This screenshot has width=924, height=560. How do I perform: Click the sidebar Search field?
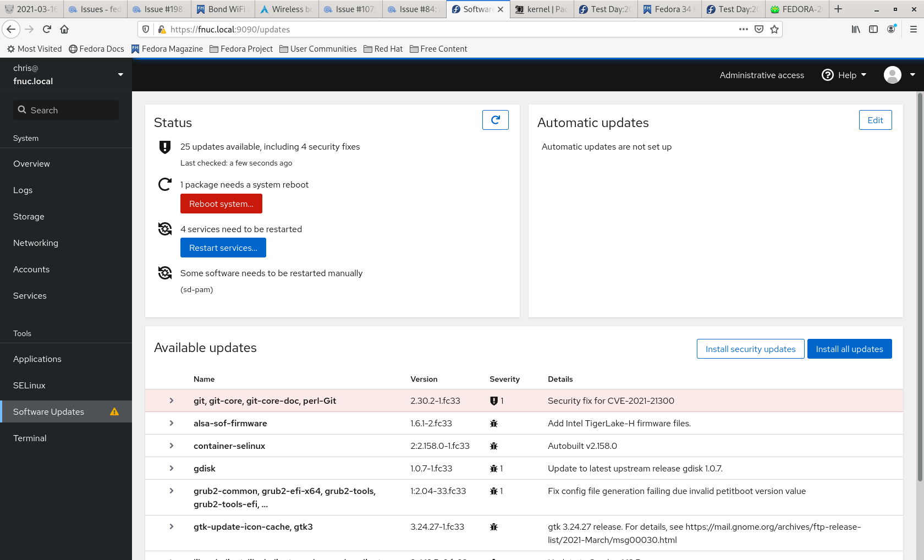pyautogui.click(x=66, y=110)
